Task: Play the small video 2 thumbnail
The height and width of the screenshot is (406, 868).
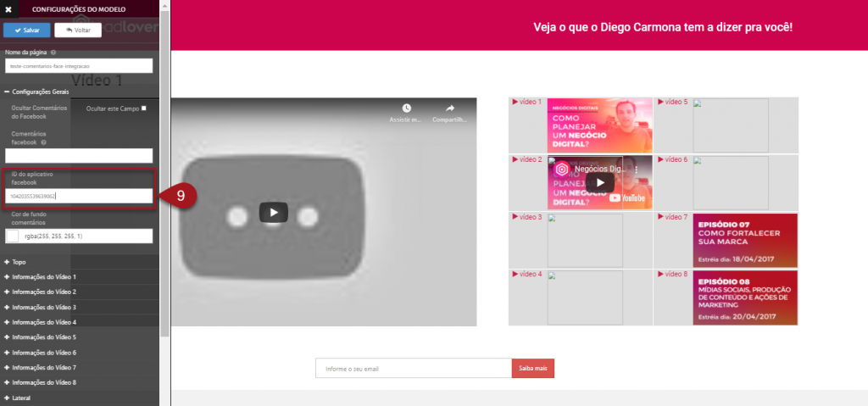Action: point(600,182)
